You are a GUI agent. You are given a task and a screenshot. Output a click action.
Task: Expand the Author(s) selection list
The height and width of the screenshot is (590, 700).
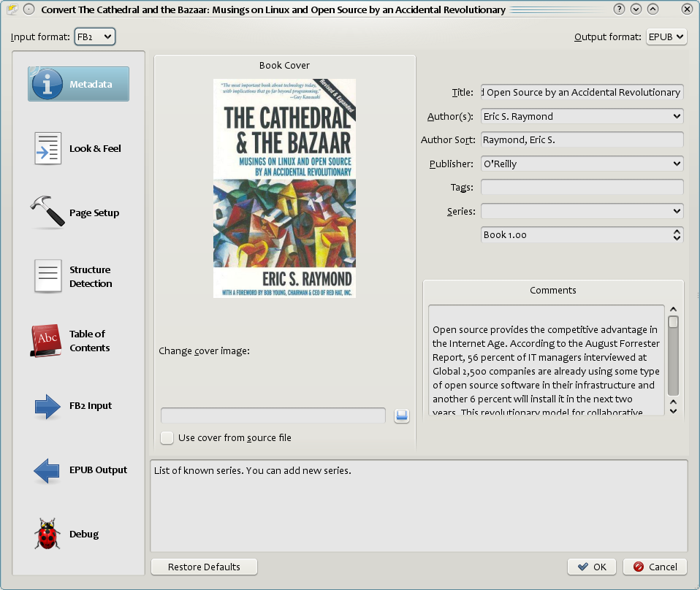pos(677,116)
